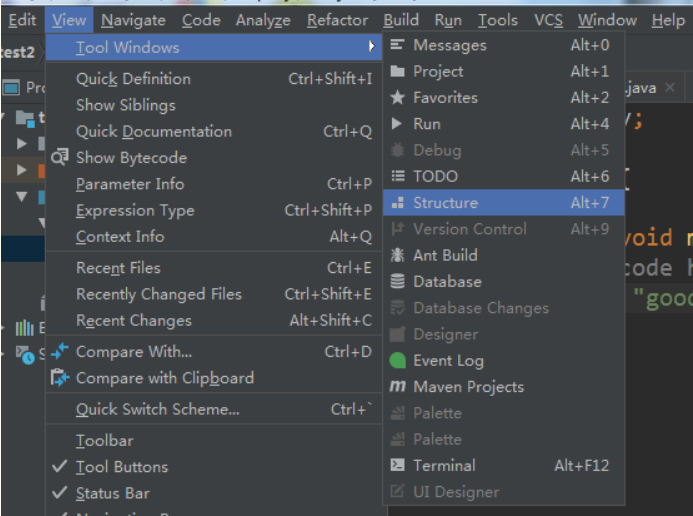Expand the Tool Windows submenu arrow
The width and height of the screenshot is (693, 516).
click(372, 46)
